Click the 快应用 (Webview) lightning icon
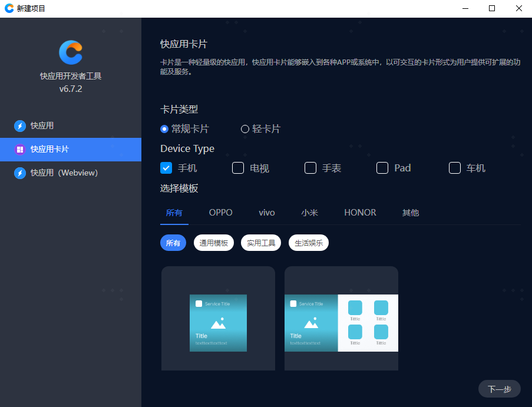The width and height of the screenshot is (532, 407). (x=20, y=173)
